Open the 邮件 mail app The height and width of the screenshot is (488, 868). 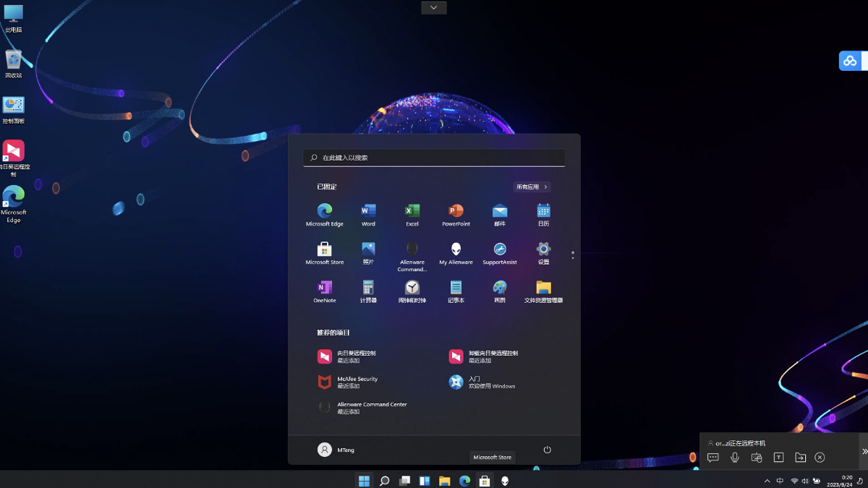tap(500, 214)
